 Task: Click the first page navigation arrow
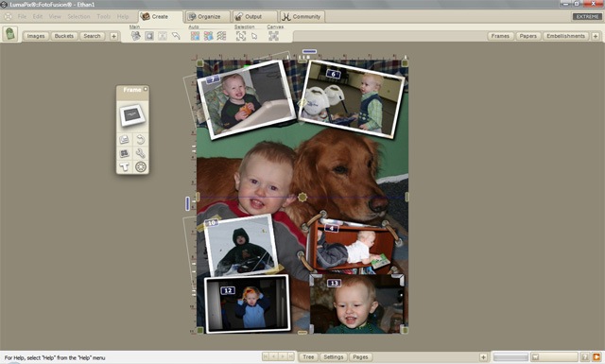266,356
